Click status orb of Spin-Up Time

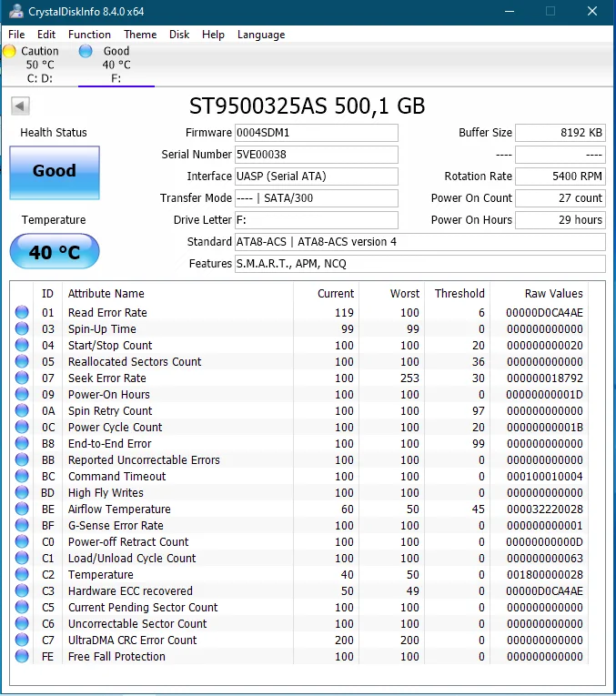pos(22,329)
